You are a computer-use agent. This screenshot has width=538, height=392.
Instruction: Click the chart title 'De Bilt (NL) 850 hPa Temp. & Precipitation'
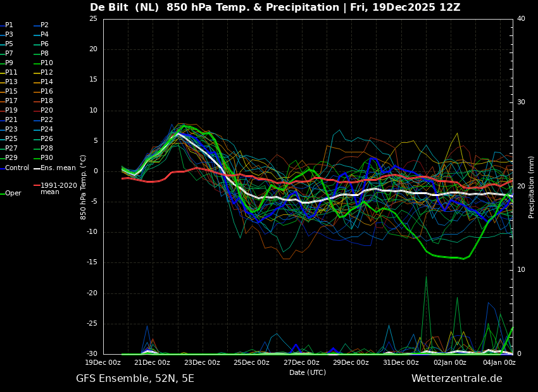pos(215,7)
